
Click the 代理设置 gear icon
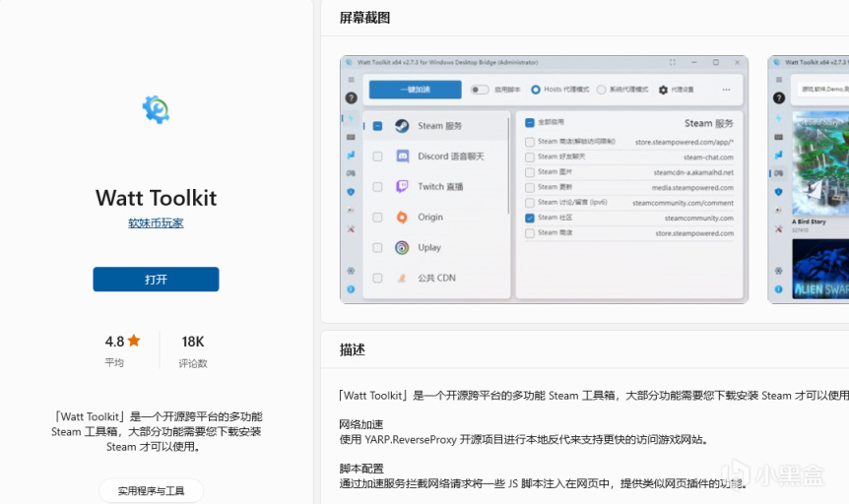click(663, 90)
